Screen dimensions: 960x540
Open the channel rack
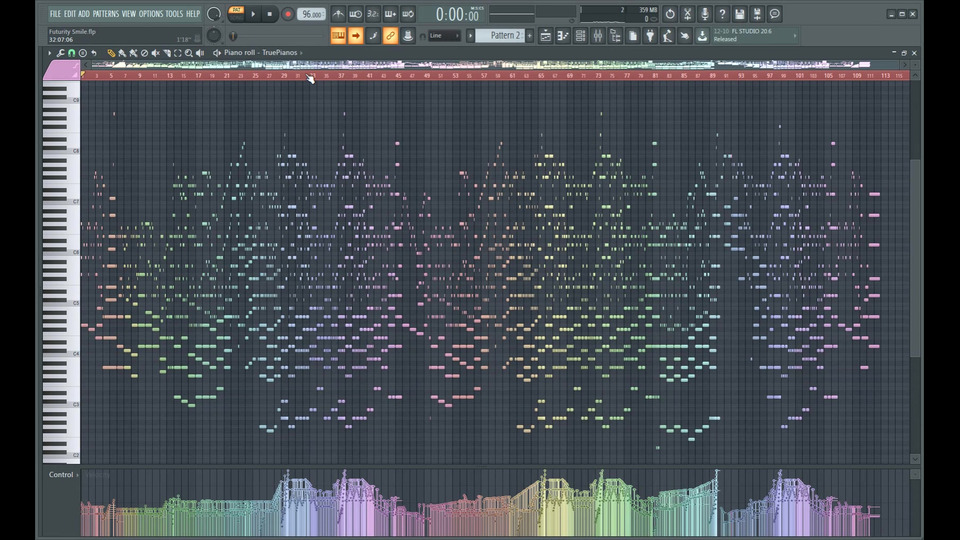(x=580, y=36)
